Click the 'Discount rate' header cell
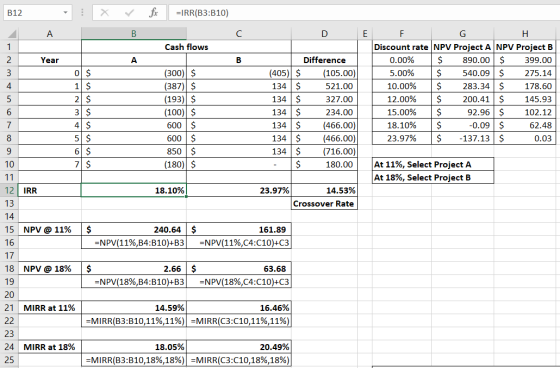Image resolution: width=560 pixels, height=368 pixels. click(x=402, y=47)
